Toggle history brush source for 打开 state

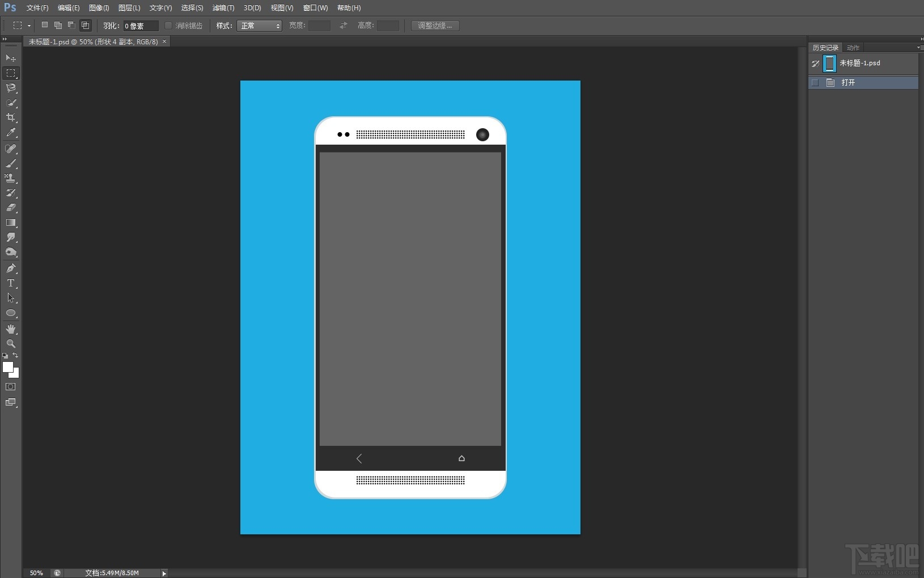click(815, 83)
